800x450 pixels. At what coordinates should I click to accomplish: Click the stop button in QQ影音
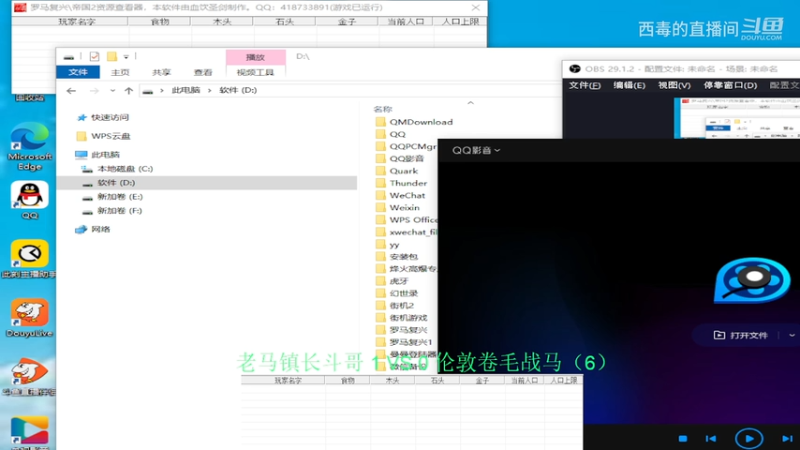coord(683,439)
